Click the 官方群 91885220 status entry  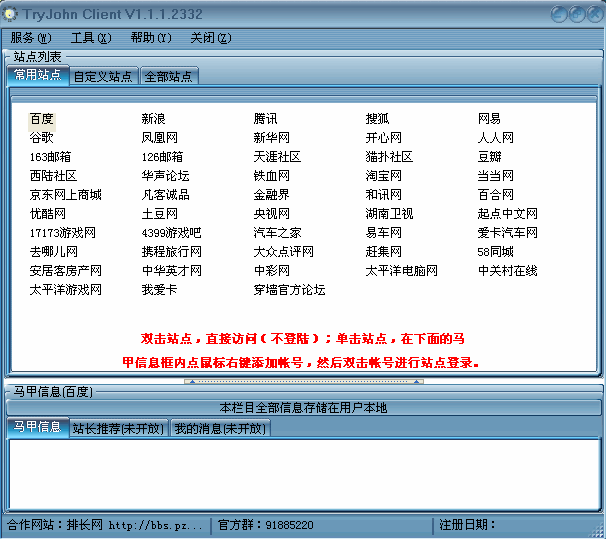coord(266,525)
